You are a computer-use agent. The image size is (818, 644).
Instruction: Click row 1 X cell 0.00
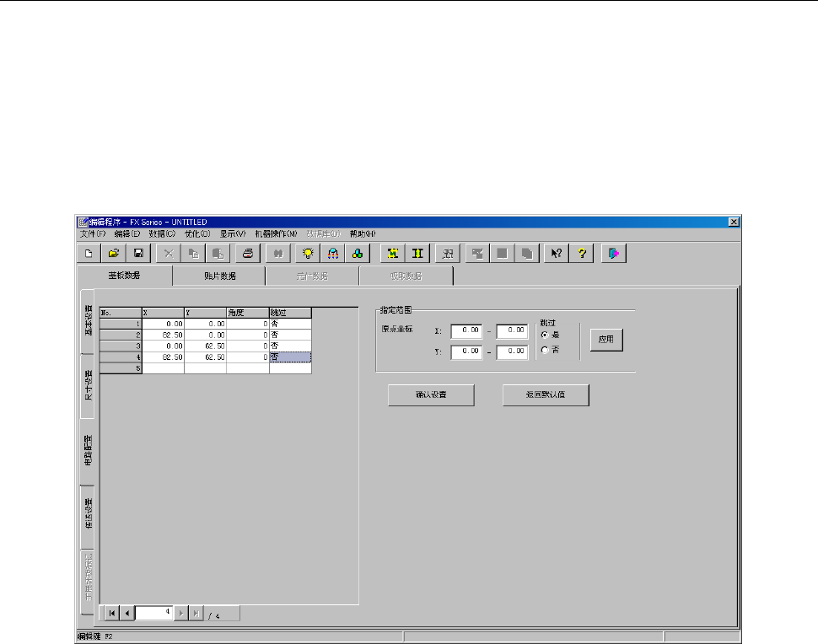(163, 324)
